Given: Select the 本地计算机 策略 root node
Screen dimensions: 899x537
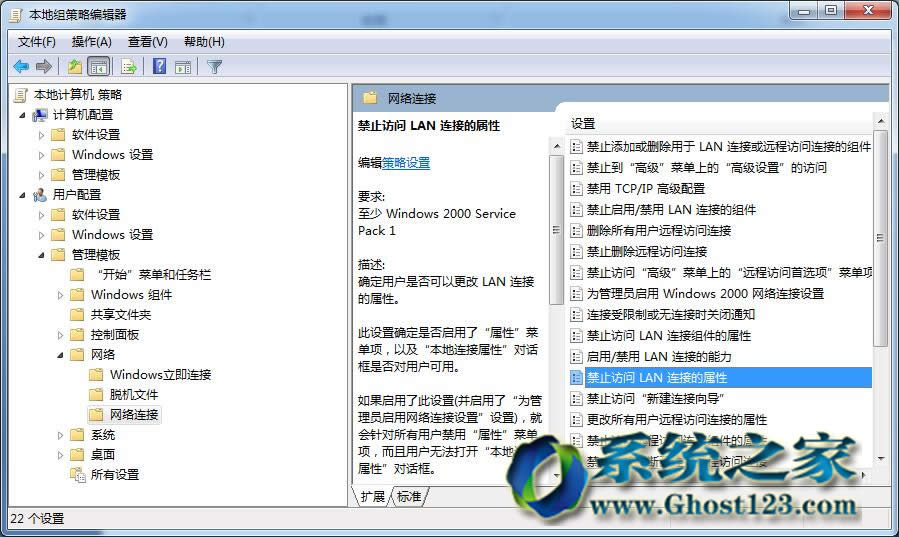Looking at the screenshot, I should [x=77, y=95].
